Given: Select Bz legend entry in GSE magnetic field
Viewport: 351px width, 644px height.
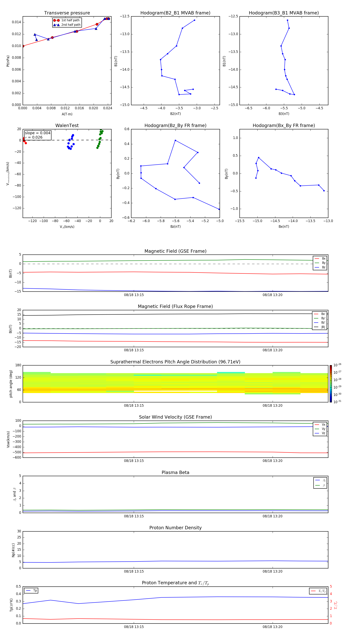Looking at the screenshot, I should (x=320, y=268).
